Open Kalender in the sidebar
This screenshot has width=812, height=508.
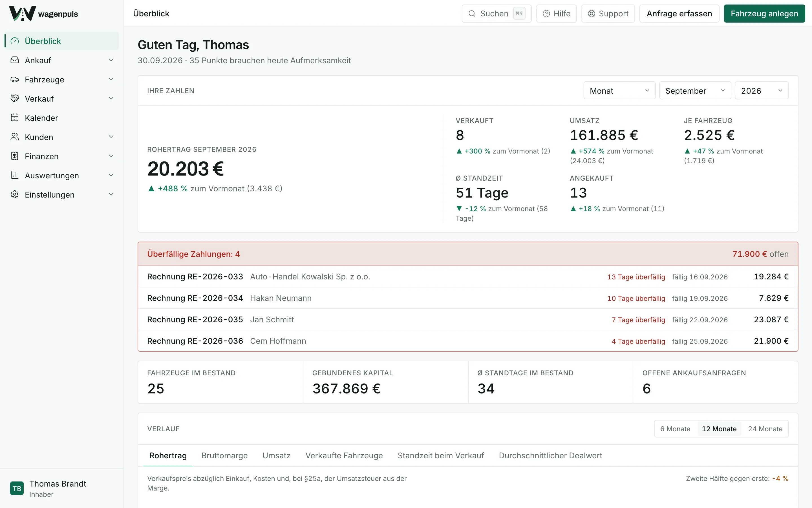pyautogui.click(x=62, y=118)
